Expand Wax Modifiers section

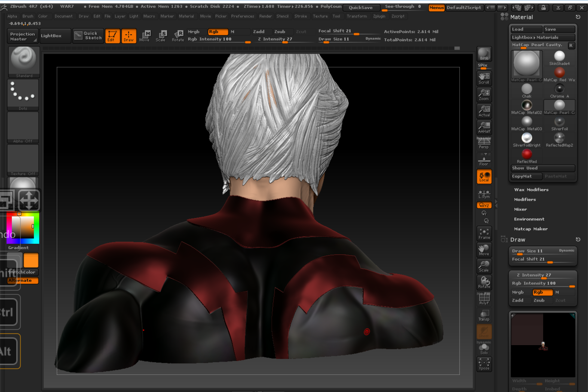tap(531, 190)
